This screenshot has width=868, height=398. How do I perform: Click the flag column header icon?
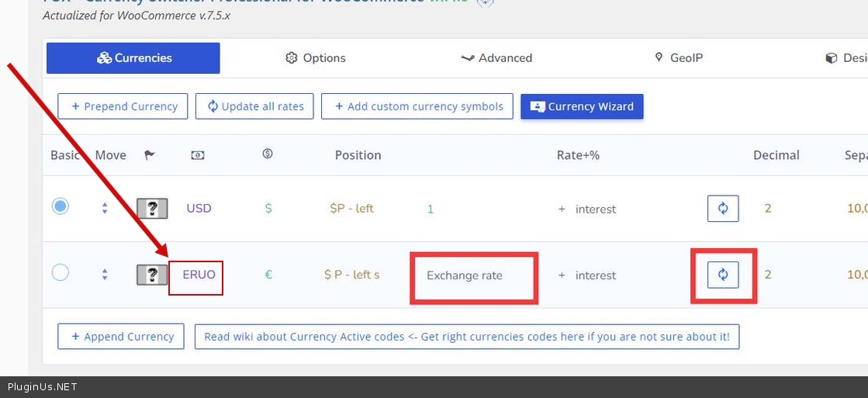tap(150, 155)
